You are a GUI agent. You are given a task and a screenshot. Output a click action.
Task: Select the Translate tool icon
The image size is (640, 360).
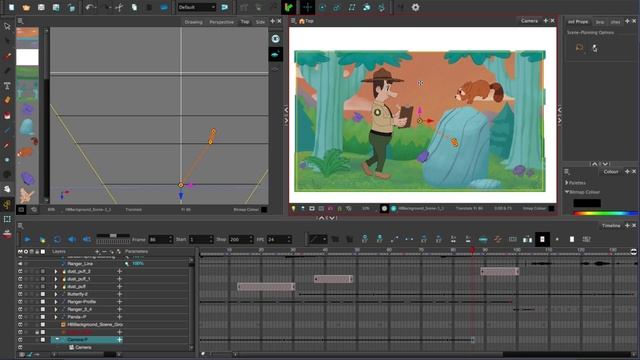pos(307,7)
